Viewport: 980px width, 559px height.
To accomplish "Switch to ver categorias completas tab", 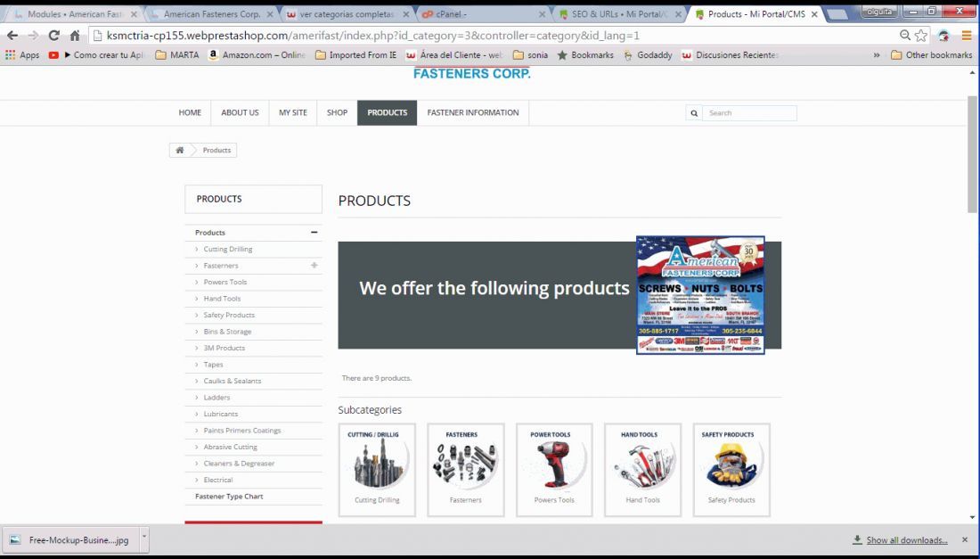I will coord(348,13).
